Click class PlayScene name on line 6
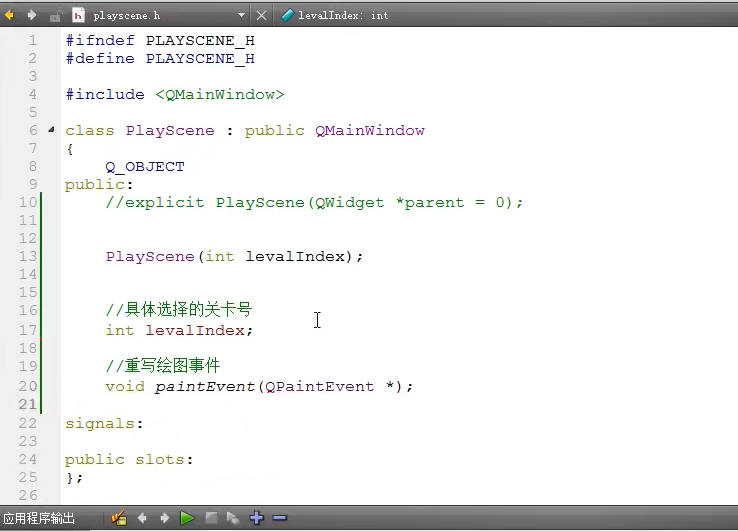The image size is (738, 531). tap(170, 130)
